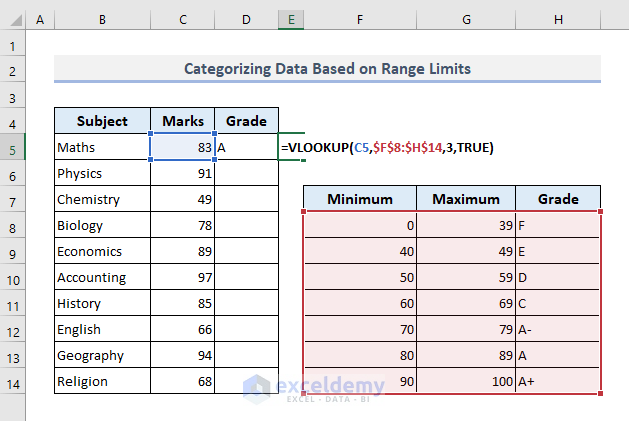
Task: Click the Maximum cell showing 100
Action: (x=466, y=381)
